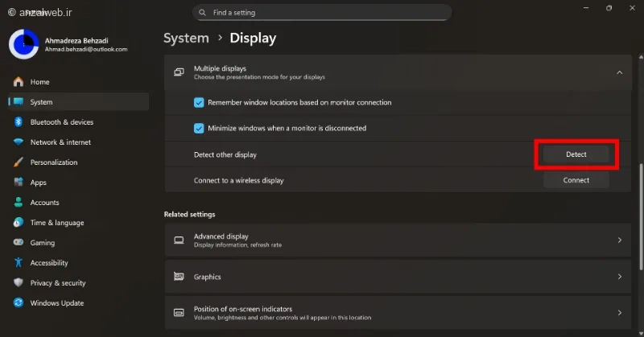Collapse the Multiple displays section

point(619,72)
